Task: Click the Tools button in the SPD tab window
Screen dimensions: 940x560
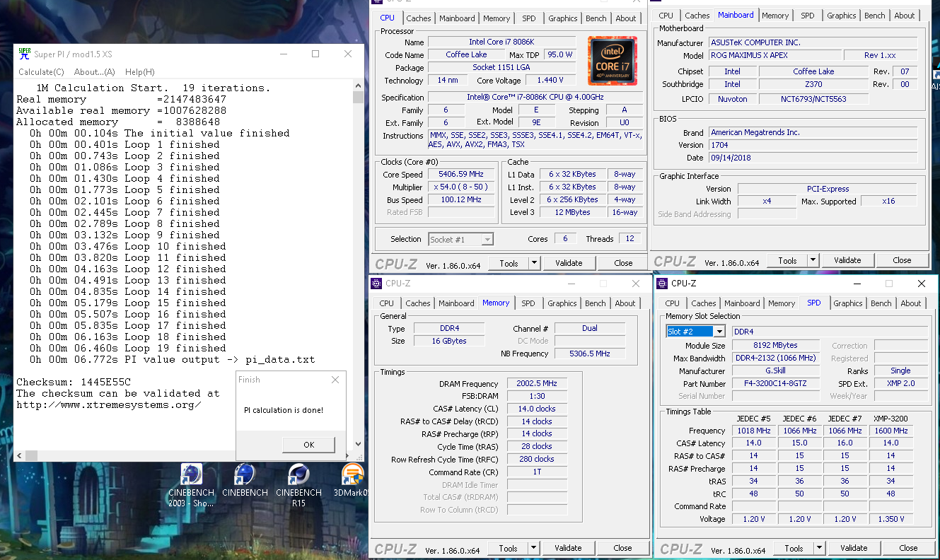Action: coord(794,548)
